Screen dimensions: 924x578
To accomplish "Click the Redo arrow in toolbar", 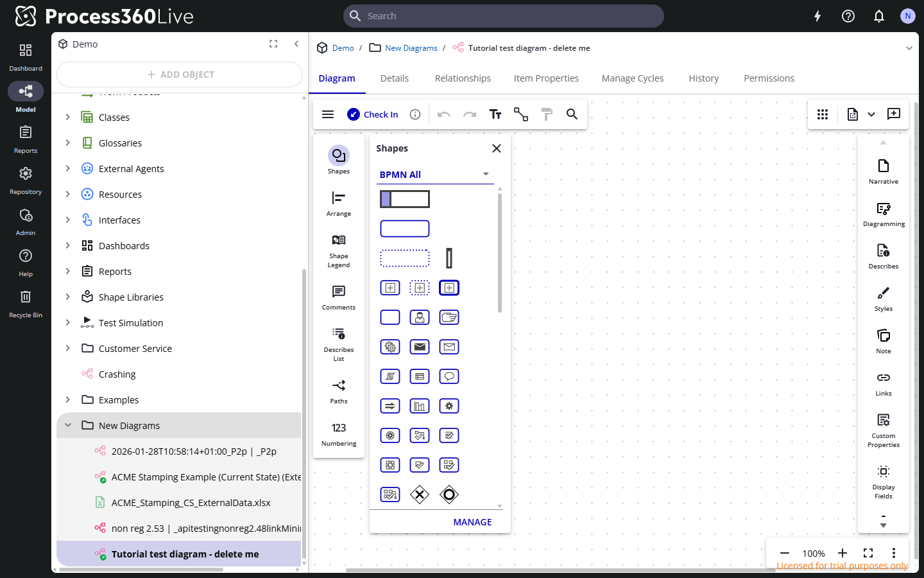I will tap(470, 114).
